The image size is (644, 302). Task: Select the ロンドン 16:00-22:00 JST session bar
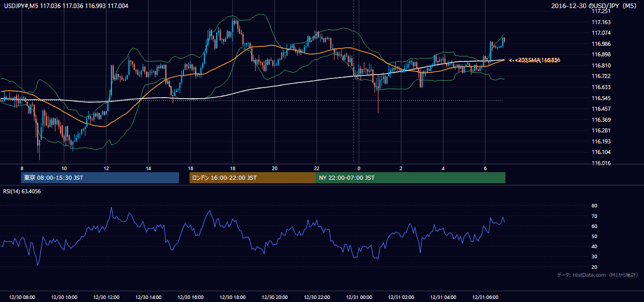pos(252,178)
